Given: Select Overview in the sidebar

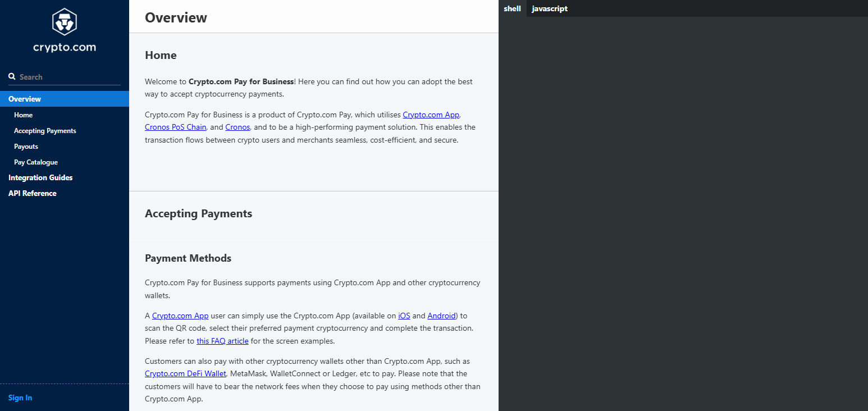Looking at the screenshot, I should click(x=65, y=99).
